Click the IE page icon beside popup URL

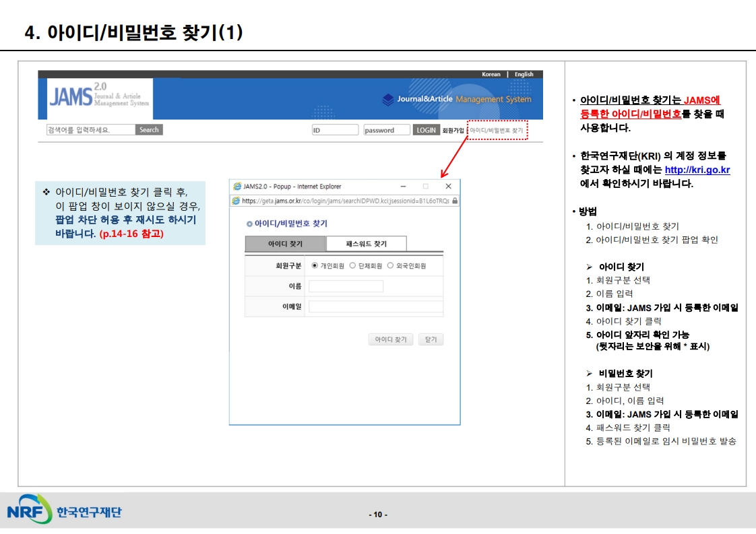pyautogui.click(x=236, y=201)
